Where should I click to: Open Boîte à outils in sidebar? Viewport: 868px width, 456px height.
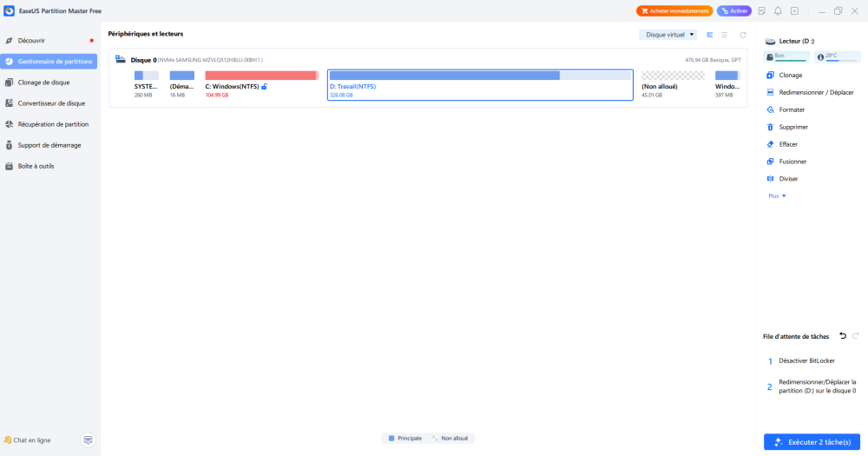coord(36,166)
